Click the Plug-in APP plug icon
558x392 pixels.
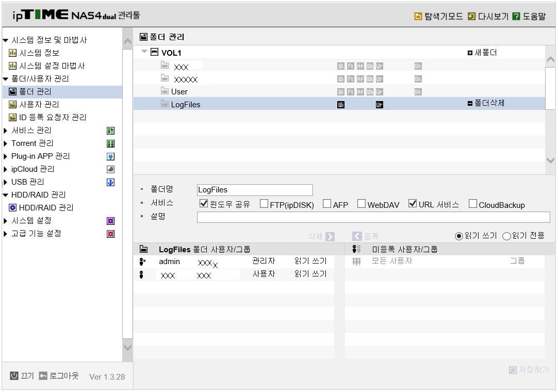(x=111, y=156)
